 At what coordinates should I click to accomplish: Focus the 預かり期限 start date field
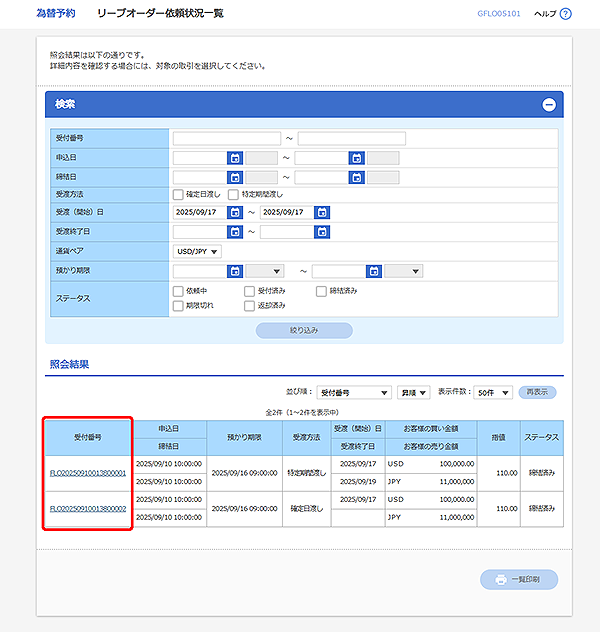(200, 271)
